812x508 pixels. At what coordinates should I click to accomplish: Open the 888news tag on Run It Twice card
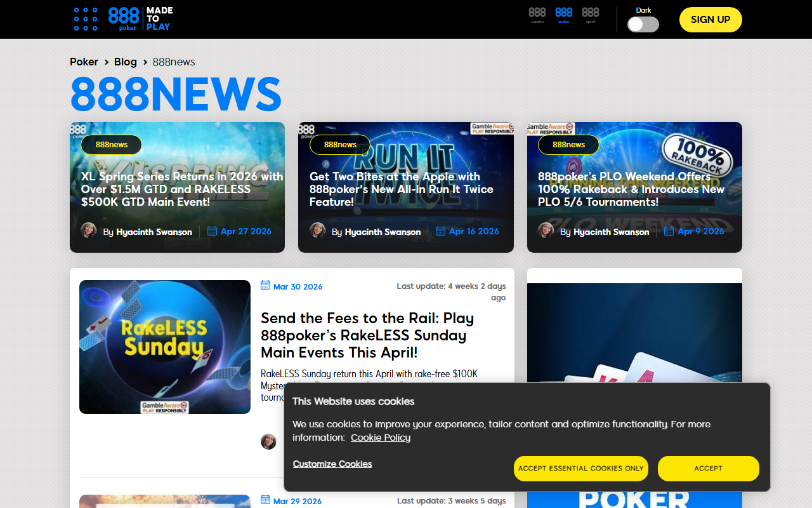pyautogui.click(x=340, y=145)
